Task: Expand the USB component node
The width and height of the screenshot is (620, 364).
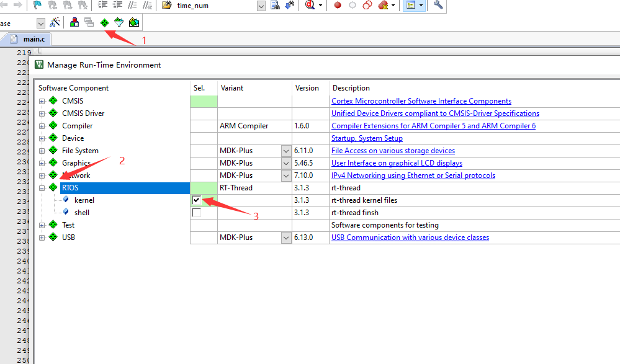Action: click(42, 238)
